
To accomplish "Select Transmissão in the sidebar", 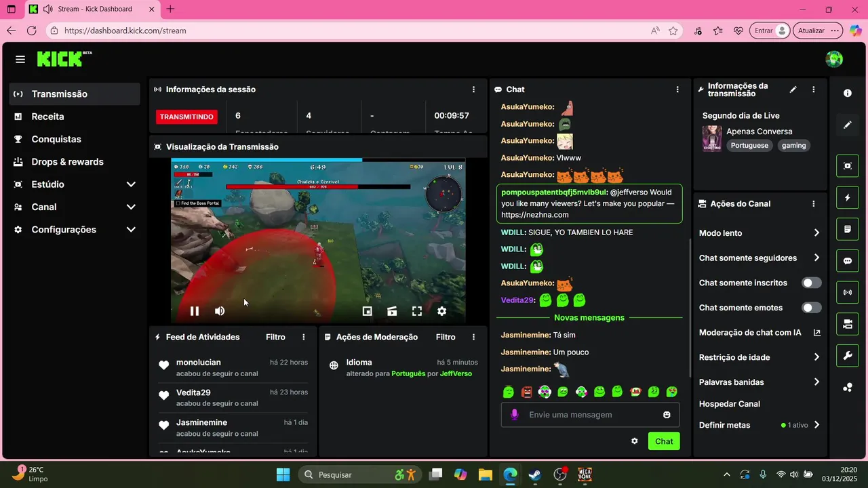I will 75,94.
